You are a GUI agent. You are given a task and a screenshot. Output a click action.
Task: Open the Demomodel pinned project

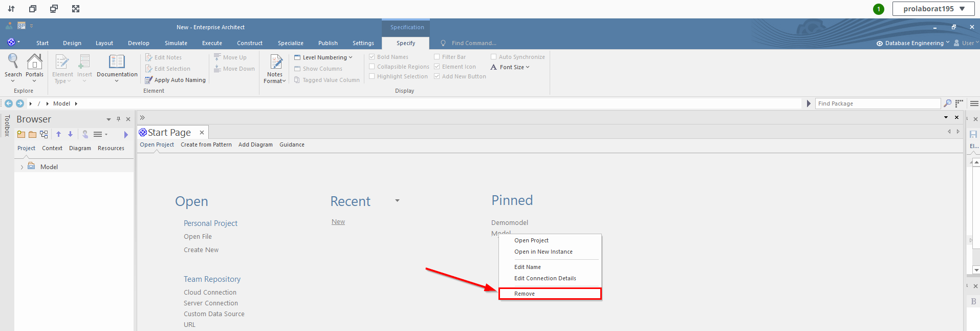(x=510, y=222)
